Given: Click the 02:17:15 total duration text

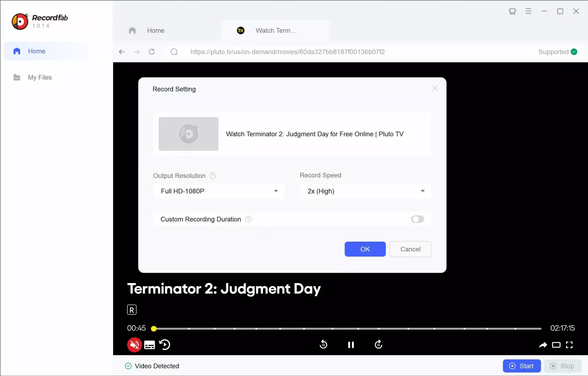Looking at the screenshot, I should [562, 328].
